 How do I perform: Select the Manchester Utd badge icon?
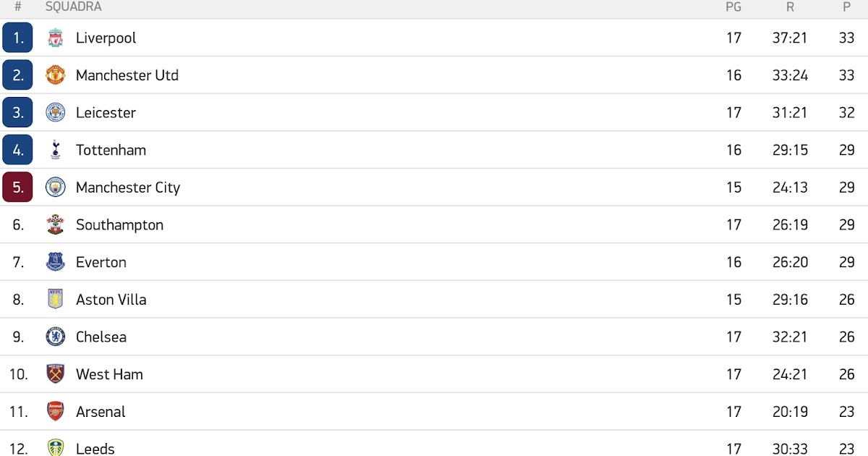click(x=55, y=75)
